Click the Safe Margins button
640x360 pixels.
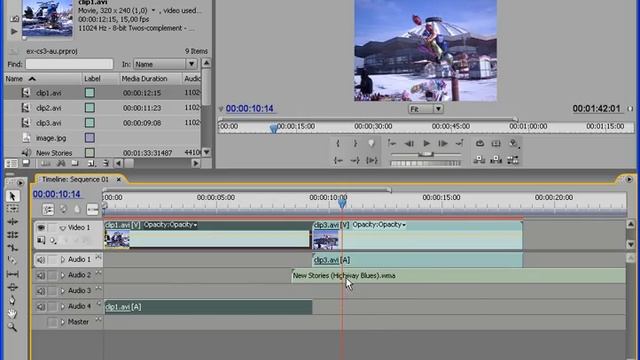496,143
